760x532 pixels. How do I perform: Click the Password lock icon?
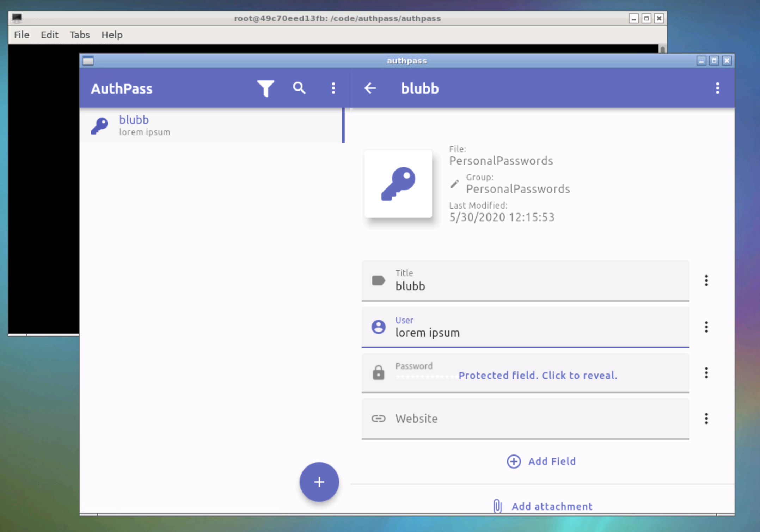coord(378,373)
